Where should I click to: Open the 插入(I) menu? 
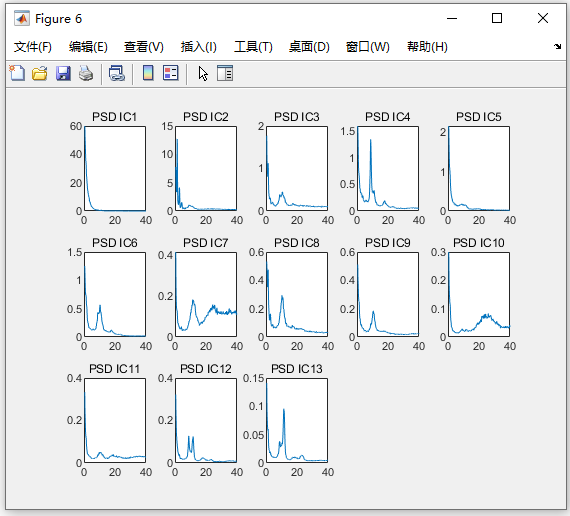(x=198, y=47)
